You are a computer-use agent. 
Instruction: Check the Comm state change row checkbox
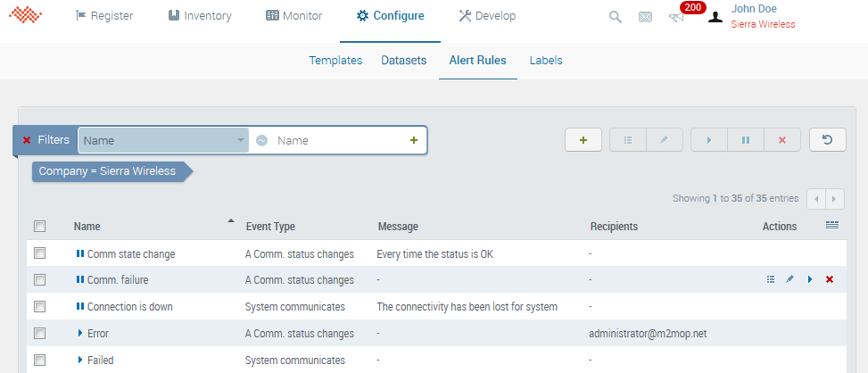tap(39, 253)
